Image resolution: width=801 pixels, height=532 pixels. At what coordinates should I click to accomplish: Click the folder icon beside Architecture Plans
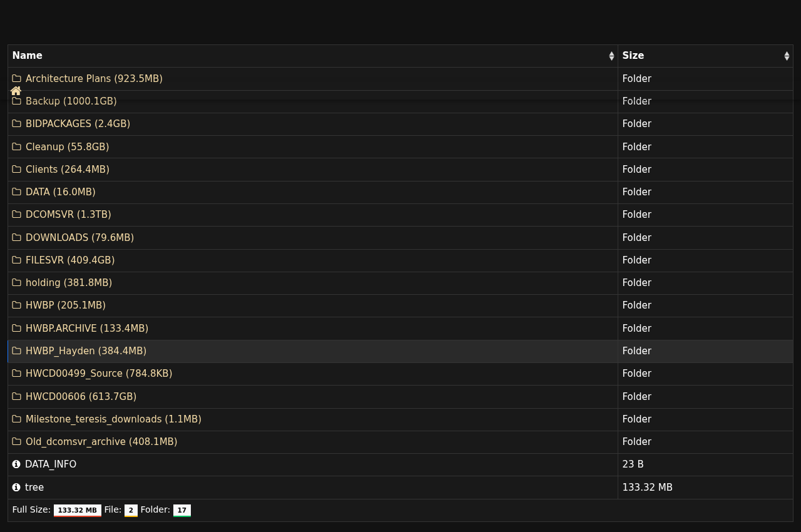(16, 79)
